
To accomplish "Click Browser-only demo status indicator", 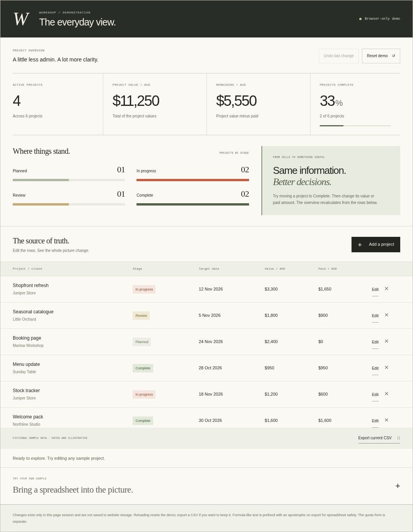I will tap(380, 19).
